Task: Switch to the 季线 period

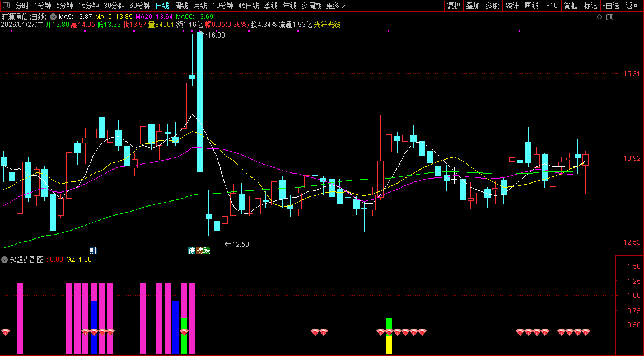Action: click(x=270, y=6)
